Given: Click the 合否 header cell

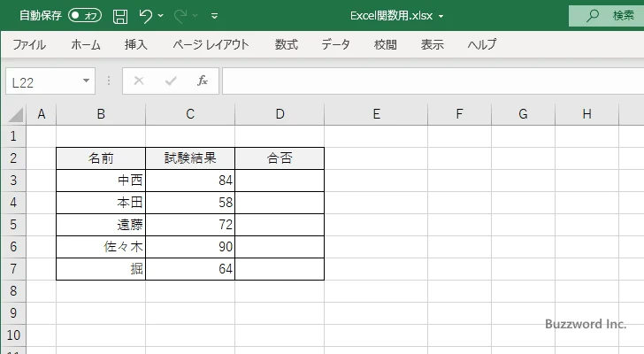Looking at the screenshot, I should click(x=280, y=158).
